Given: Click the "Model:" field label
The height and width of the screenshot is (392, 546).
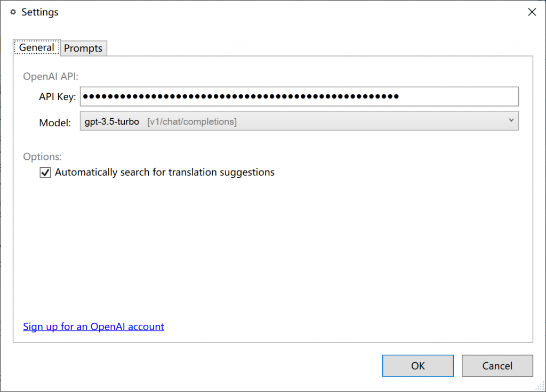Looking at the screenshot, I should coord(55,123).
